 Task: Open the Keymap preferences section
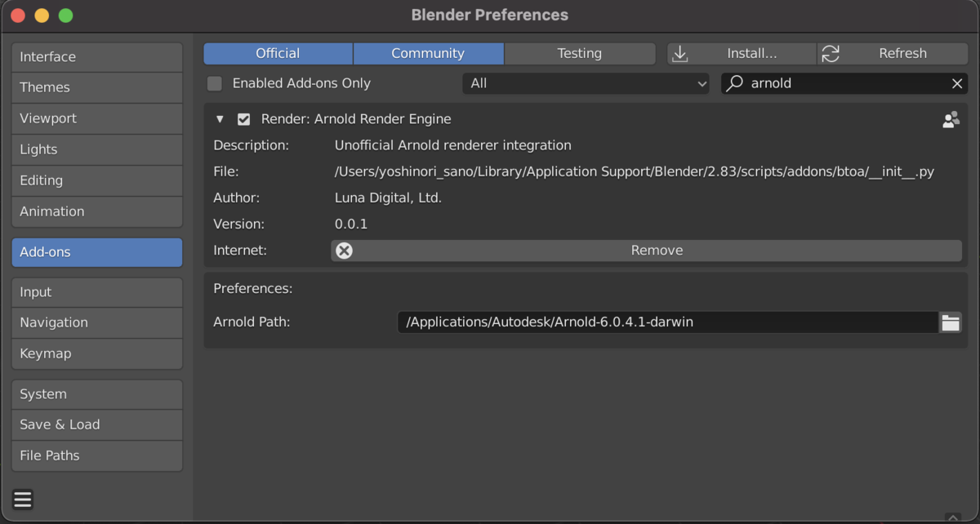point(97,353)
